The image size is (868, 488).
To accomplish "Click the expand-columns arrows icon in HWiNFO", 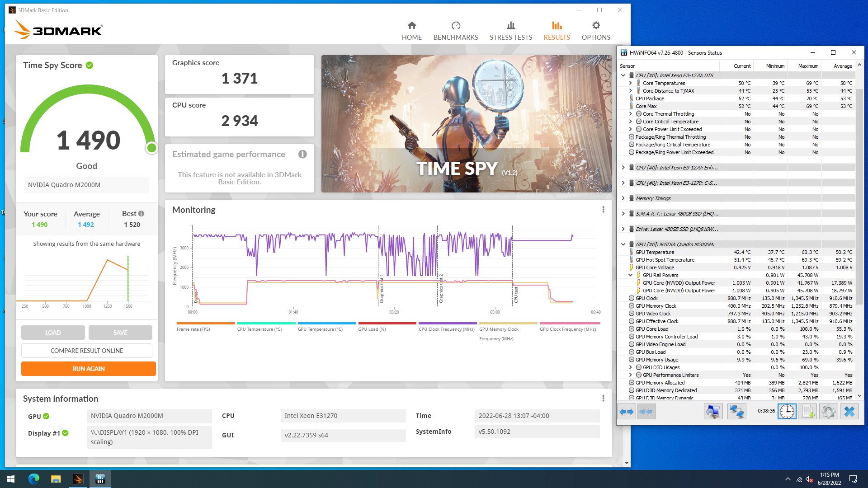I will click(627, 412).
